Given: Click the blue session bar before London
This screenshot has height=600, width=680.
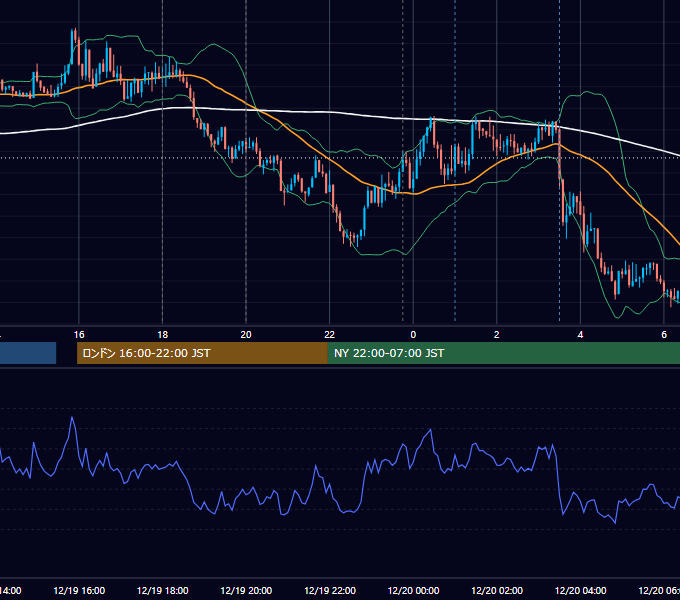Looking at the screenshot, I should 28,353.
